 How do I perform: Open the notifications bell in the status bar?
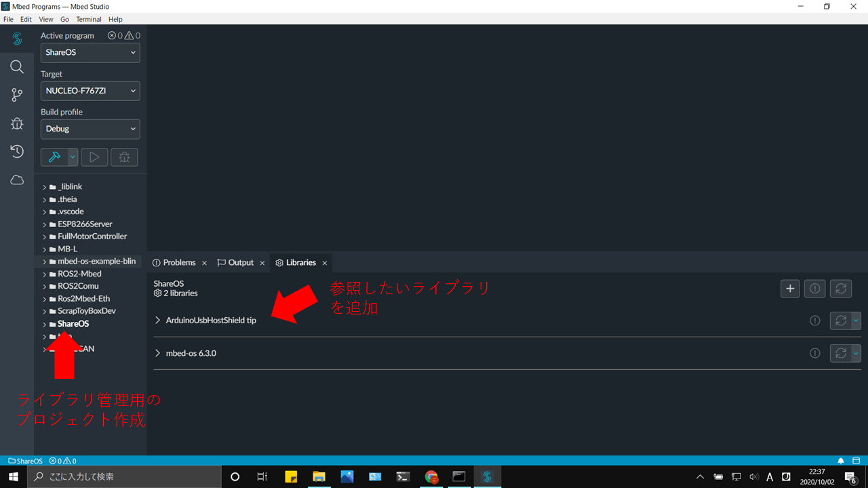tap(840, 460)
